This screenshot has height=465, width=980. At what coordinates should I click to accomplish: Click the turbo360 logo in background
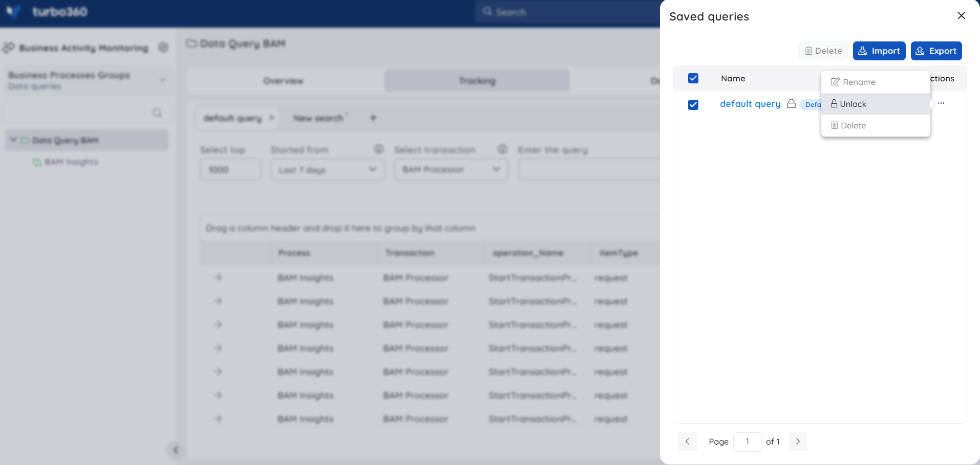(47, 11)
